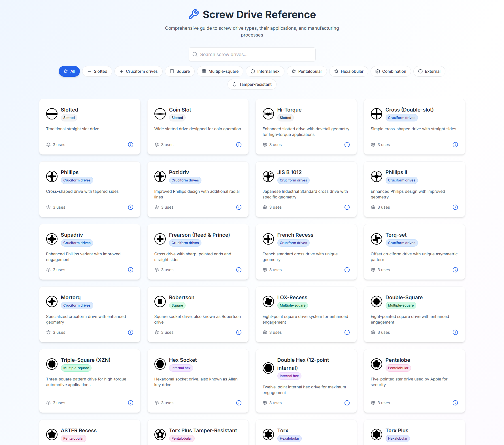
Task: Click the Pentalobe drive icon
Action: [x=377, y=364]
